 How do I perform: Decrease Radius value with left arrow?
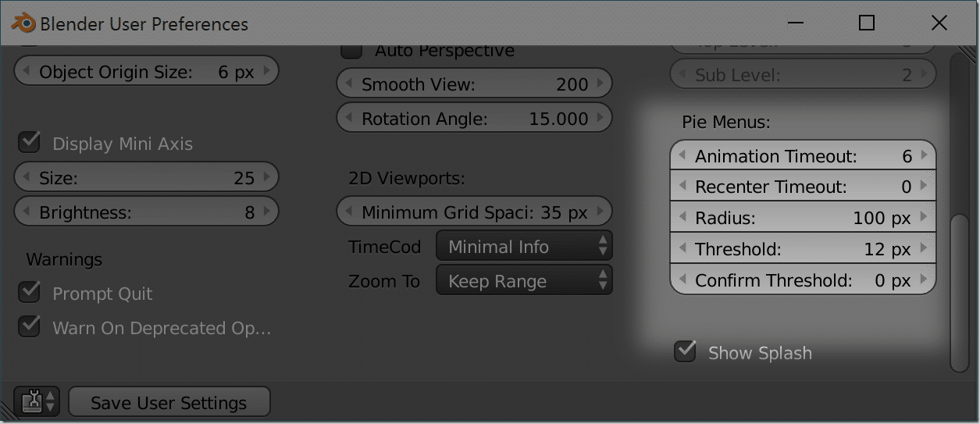(682, 218)
